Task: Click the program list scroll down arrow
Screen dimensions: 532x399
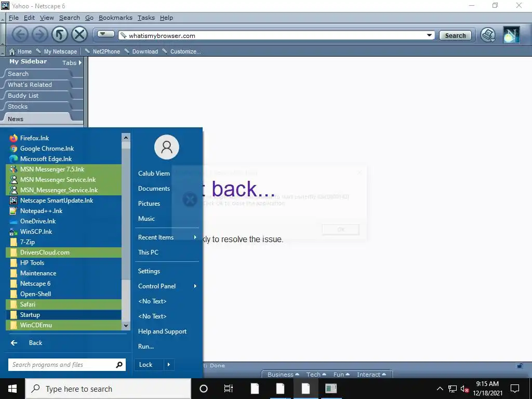Action: pyautogui.click(x=126, y=326)
